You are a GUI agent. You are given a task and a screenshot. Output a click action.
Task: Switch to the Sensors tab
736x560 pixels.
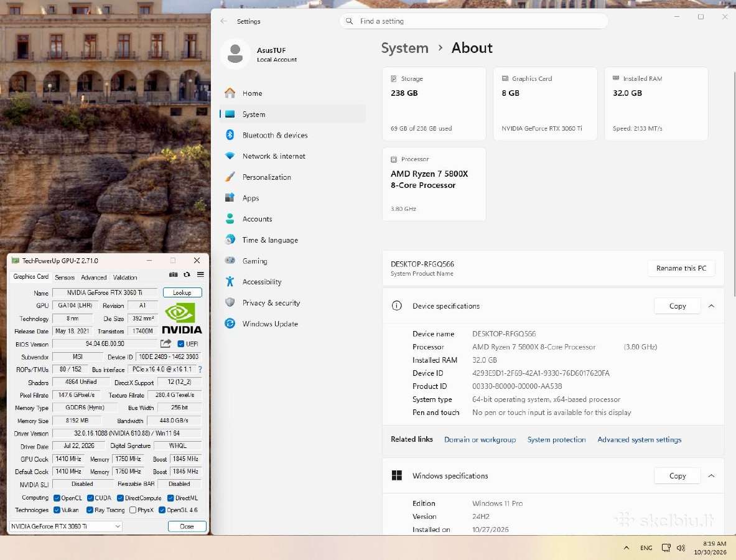[65, 278]
